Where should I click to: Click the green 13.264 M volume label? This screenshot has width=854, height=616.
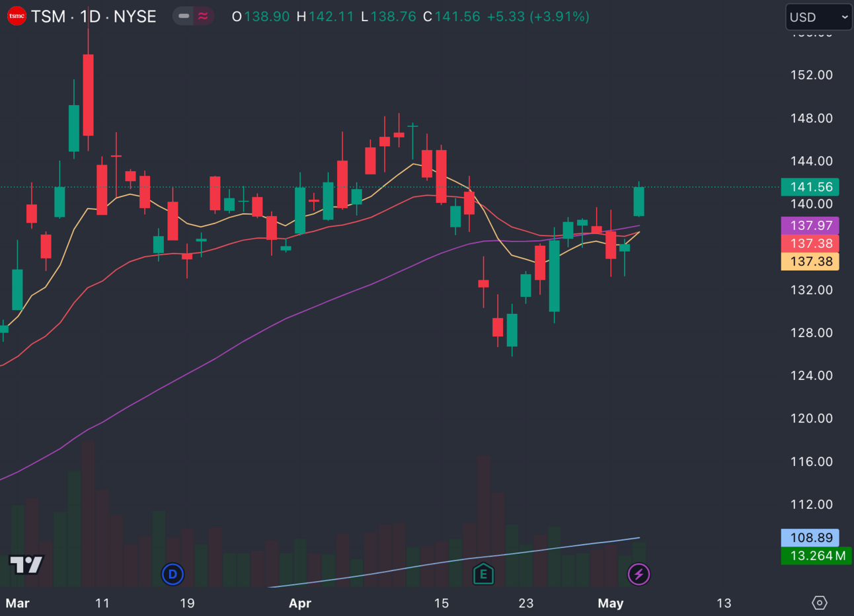click(x=816, y=555)
